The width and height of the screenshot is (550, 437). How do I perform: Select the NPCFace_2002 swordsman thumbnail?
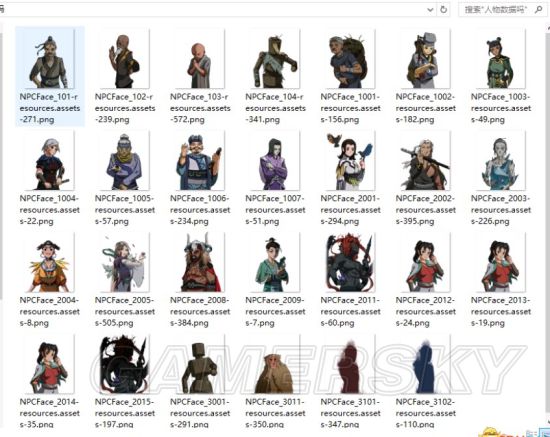pos(425,161)
